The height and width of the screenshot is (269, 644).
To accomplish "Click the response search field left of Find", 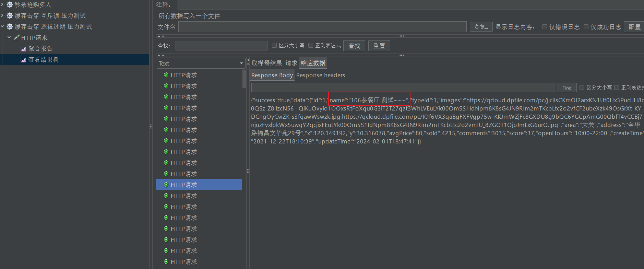I will point(404,87).
